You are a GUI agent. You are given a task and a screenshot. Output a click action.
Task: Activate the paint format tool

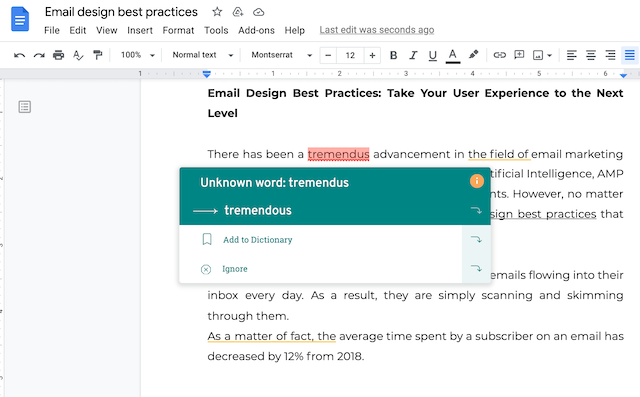(x=97, y=55)
